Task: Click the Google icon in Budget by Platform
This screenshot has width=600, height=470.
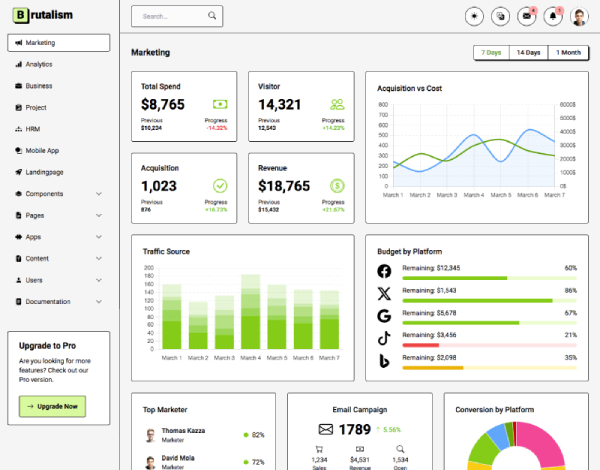Action: (x=384, y=316)
